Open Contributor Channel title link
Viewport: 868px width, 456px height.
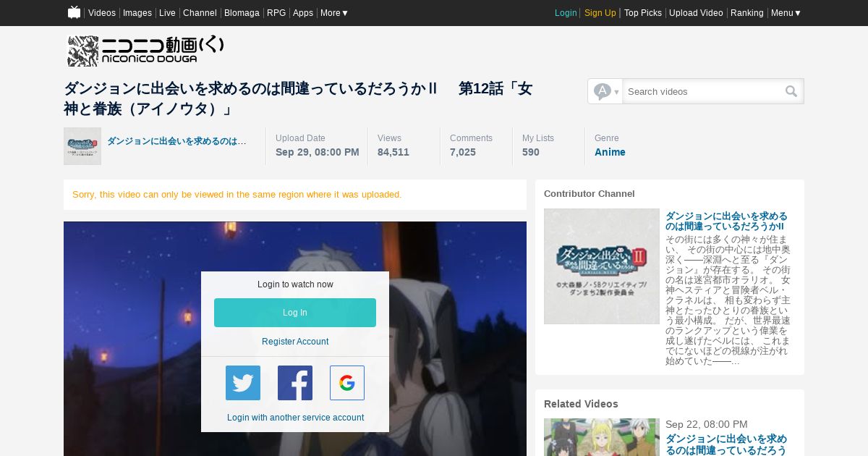(x=726, y=221)
